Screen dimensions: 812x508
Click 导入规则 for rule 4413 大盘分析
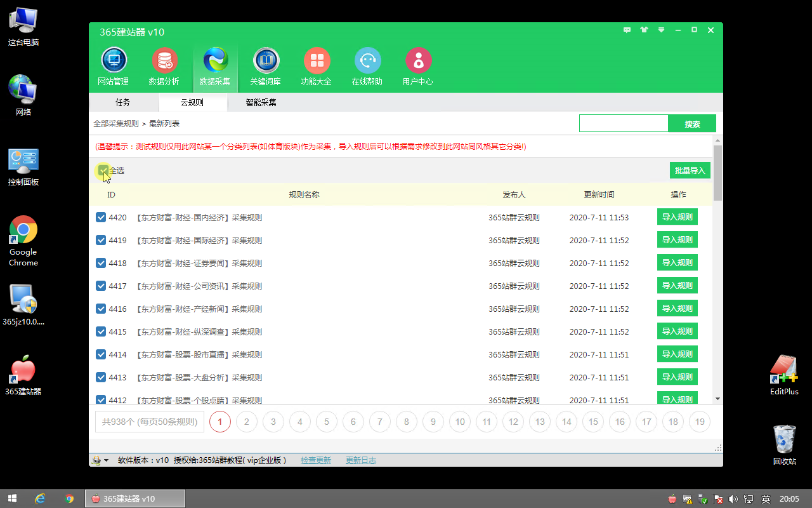pyautogui.click(x=678, y=377)
